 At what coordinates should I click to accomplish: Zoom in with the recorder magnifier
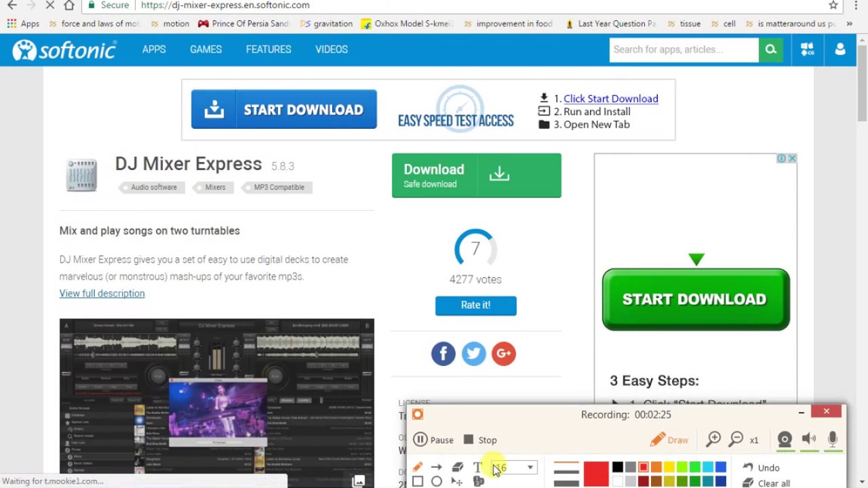(713, 440)
